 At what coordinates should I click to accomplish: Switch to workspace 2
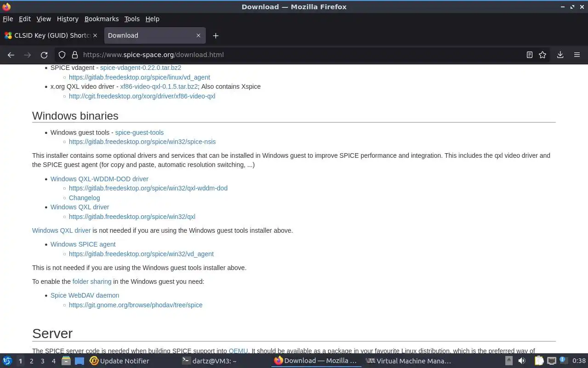[x=32, y=361]
